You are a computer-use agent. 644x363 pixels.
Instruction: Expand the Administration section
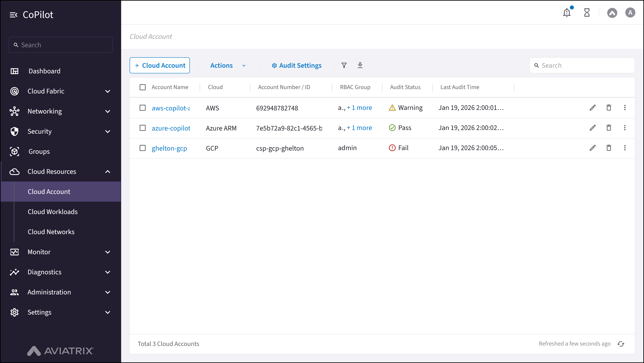(x=108, y=292)
